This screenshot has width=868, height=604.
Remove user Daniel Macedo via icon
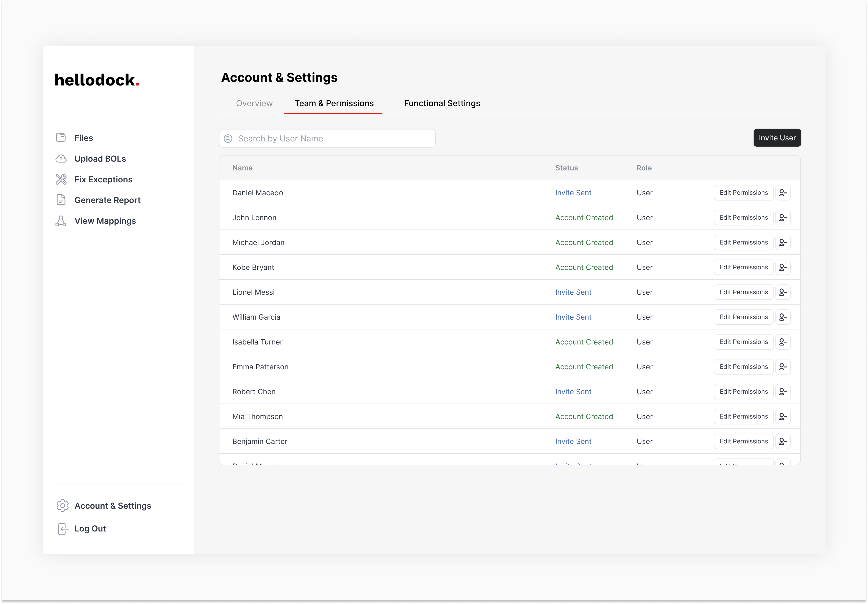783,193
